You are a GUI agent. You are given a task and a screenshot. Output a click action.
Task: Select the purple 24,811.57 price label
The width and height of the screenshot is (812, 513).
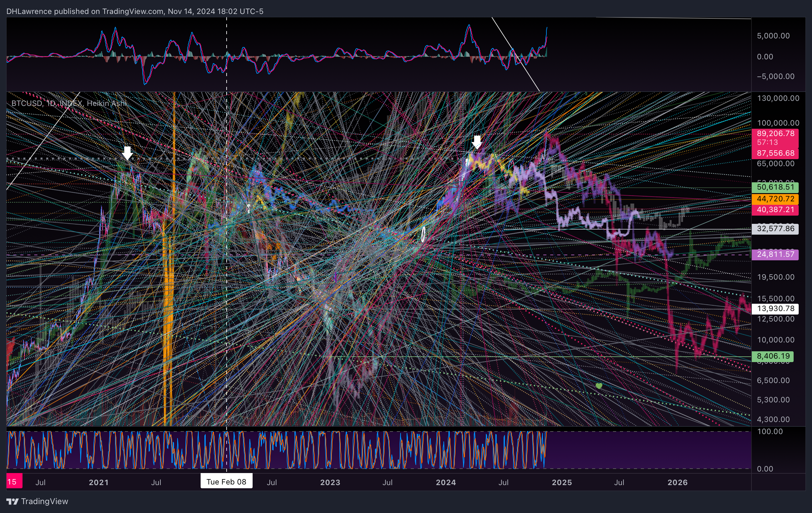coord(776,254)
